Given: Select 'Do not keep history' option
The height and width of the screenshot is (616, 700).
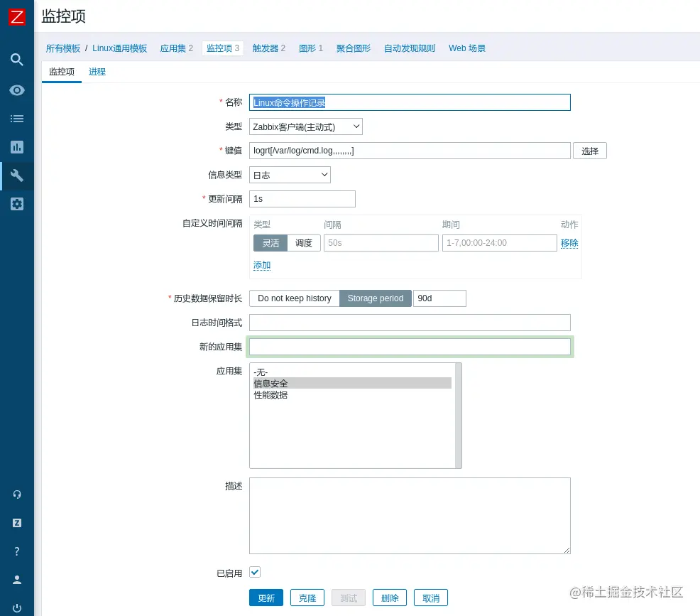Looking at the screenshot, I should tap(294, 298).
